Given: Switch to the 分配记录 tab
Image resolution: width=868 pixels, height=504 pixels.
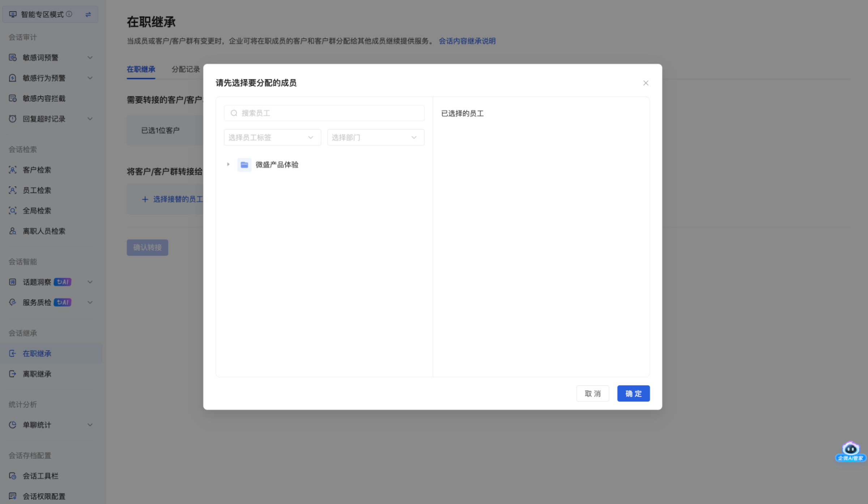Looking at the screenshot, I should tap(186, 69).
